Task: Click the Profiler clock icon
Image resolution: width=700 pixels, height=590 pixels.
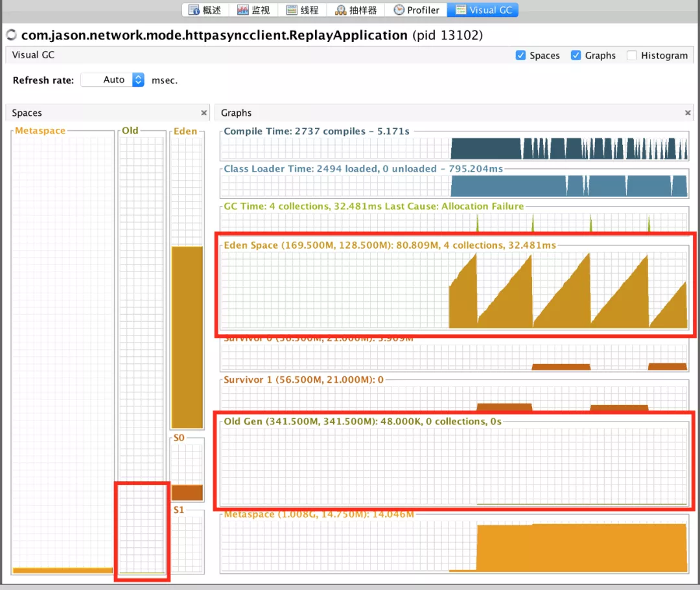Action: (x=399, y=10)
